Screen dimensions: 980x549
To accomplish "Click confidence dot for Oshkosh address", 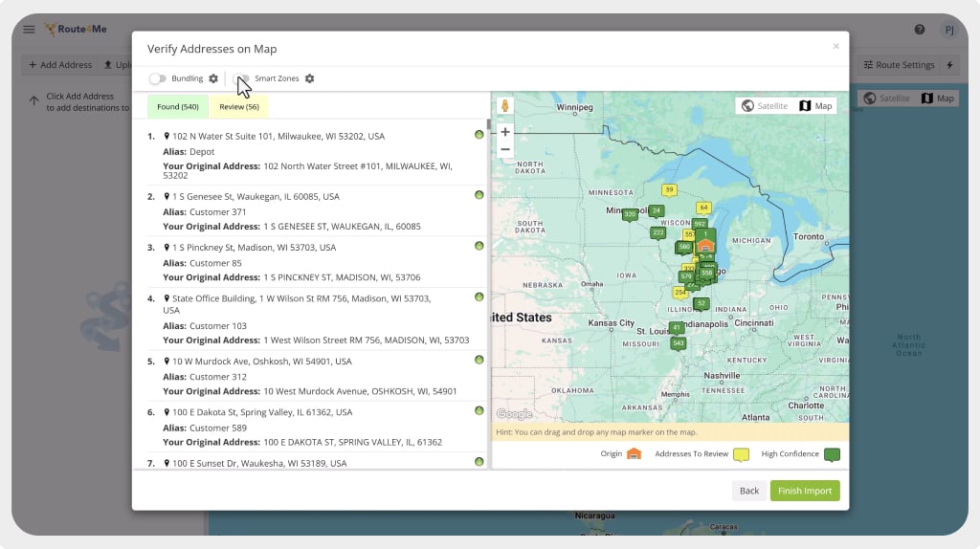I will coord(479,361).
